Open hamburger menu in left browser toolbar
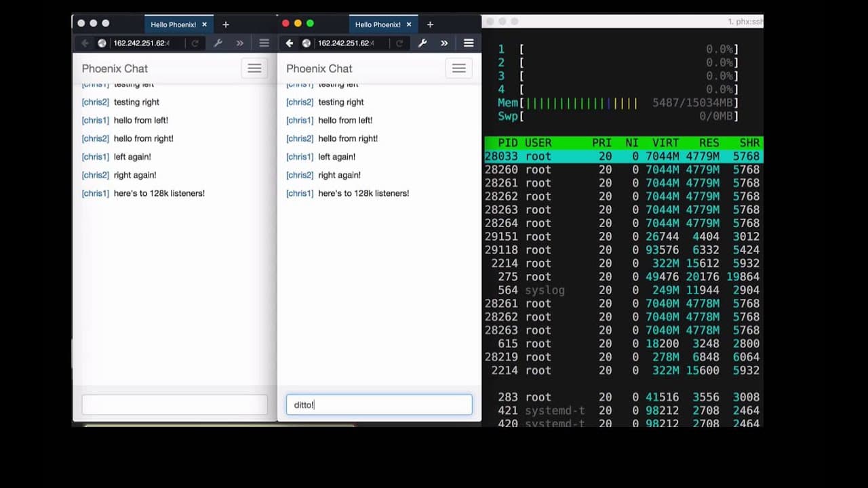This screenshot has height=488, width=868. tap(264, 43)
